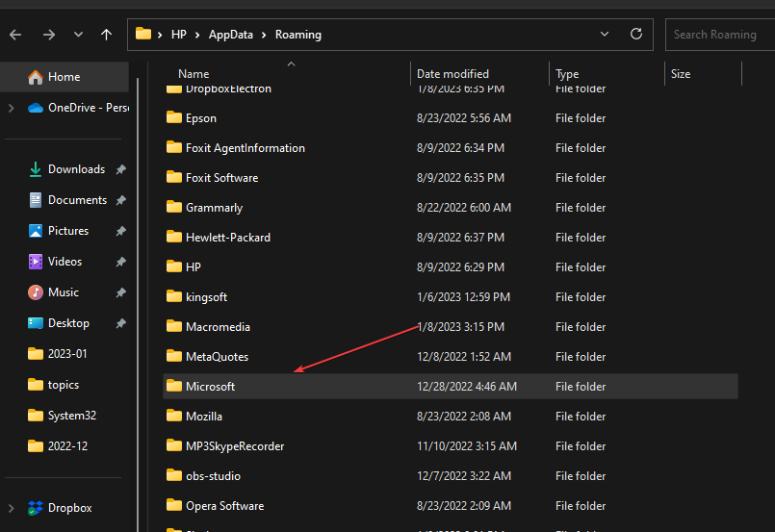The height and width of the screenshot is (532, 775).
Task: Select the MetaQuotes folder icon
Action: (x=174, y=356)
